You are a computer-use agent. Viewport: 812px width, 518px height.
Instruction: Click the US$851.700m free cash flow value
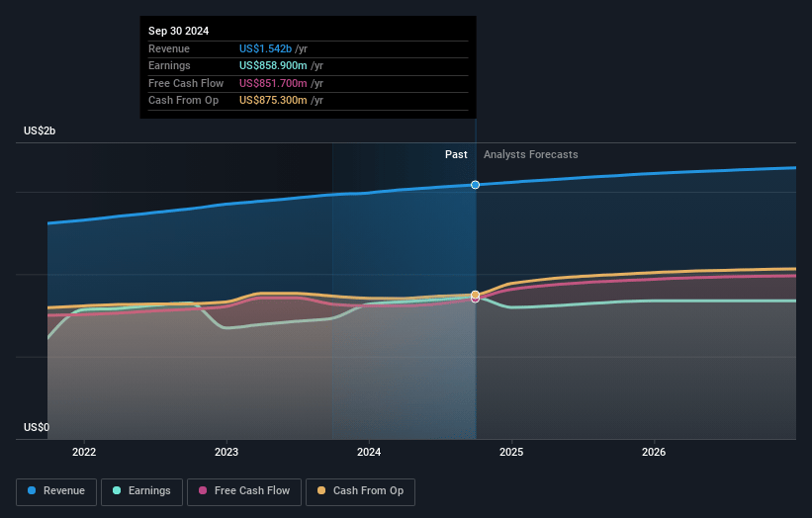pos(273,83)
